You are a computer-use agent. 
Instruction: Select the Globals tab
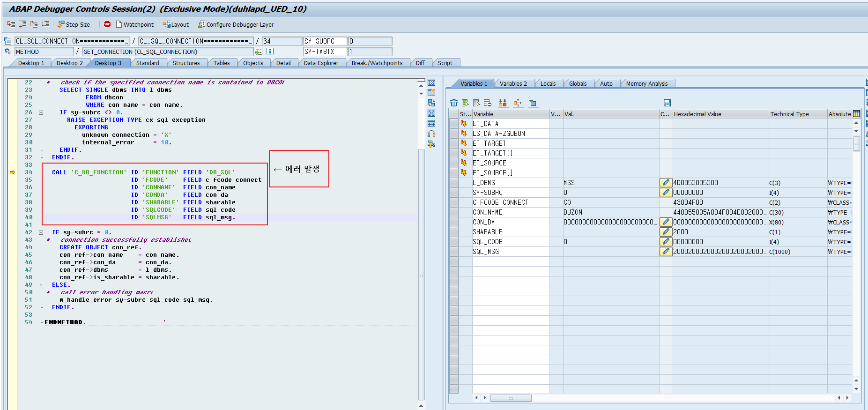tap(578, 83)
